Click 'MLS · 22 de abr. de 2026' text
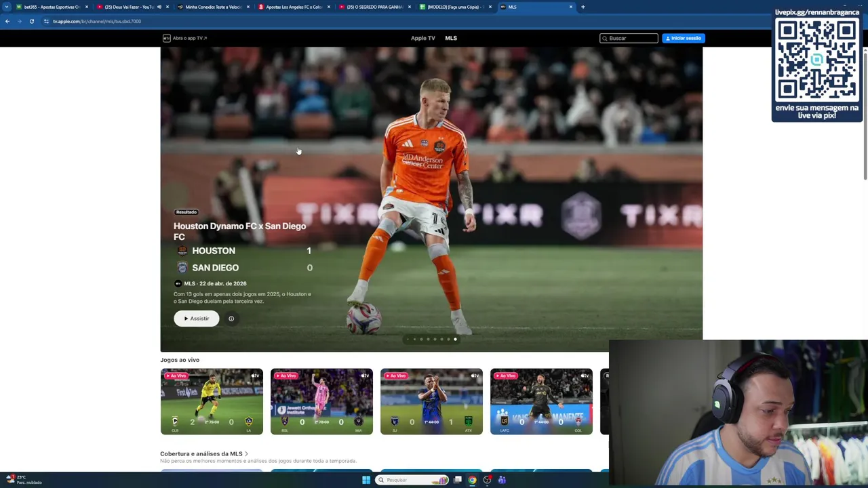Screen dimensions: 868x488 click(215, 283)
